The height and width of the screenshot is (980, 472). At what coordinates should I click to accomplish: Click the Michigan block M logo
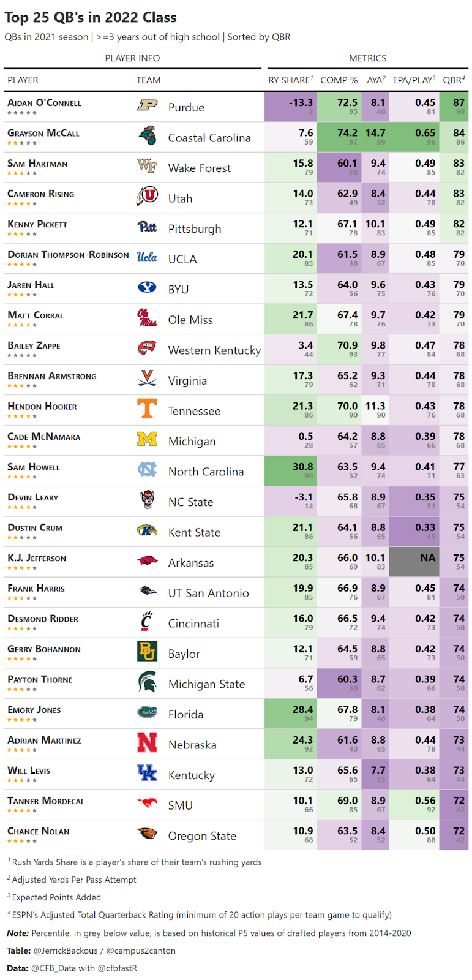pos(147,439)
